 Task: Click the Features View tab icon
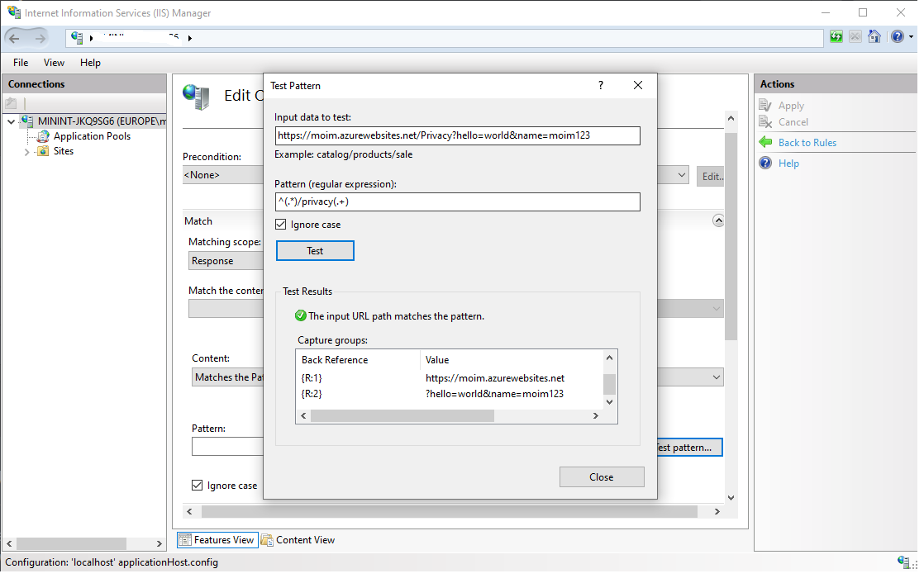(x=185, y=540)
